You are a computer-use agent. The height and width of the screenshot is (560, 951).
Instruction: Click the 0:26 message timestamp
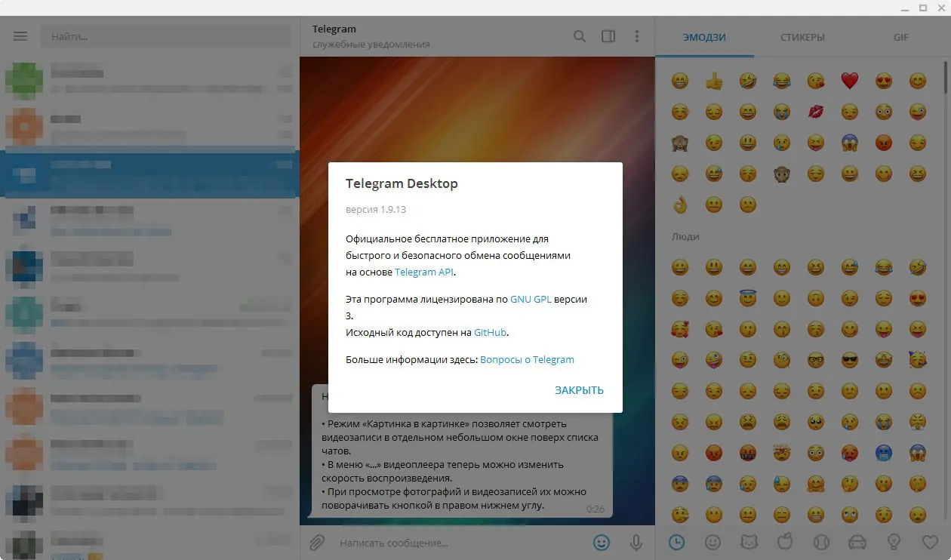coord(596,509)
